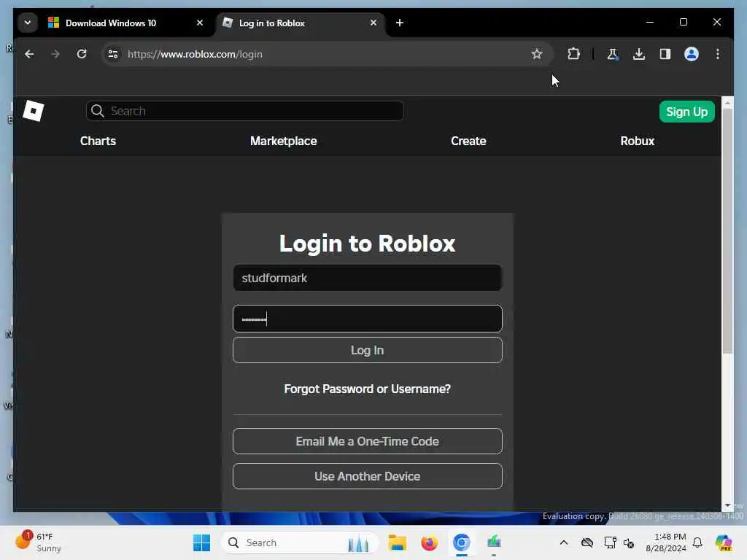Click the cloud sync tray icon
Image resolution: width=747 pixels, height=560 pixels.
(587, 542)
